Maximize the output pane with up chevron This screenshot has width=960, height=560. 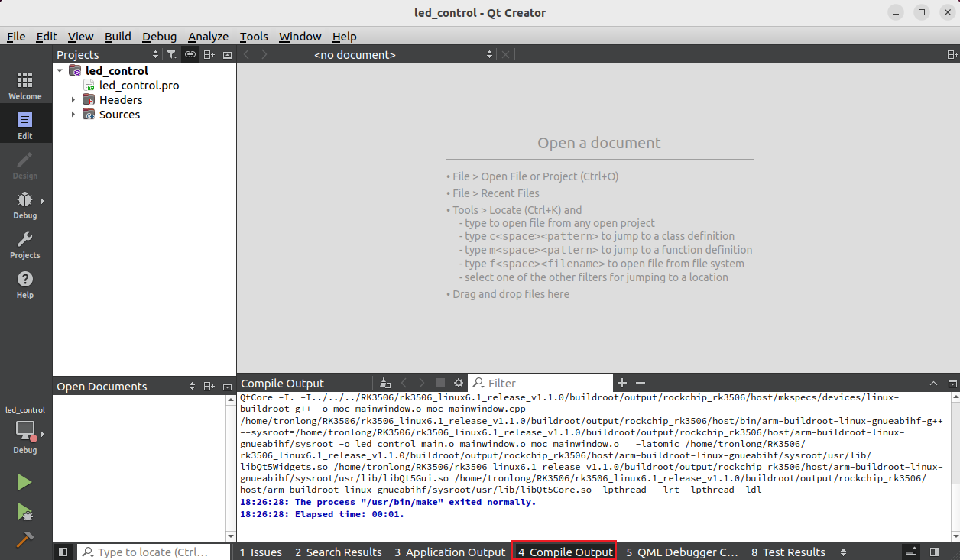tap(933, 383)
